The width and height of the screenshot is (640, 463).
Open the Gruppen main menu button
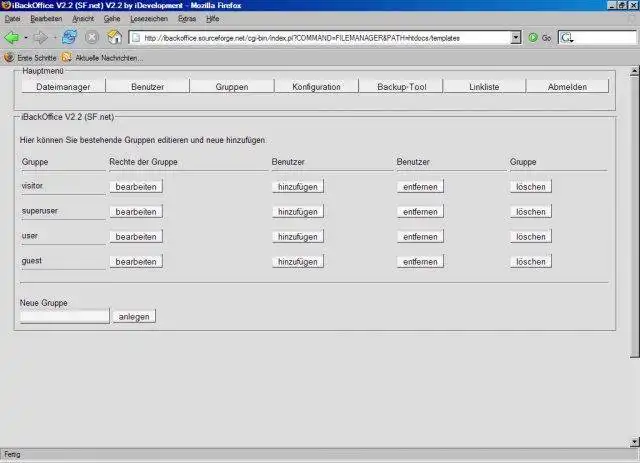232,87
